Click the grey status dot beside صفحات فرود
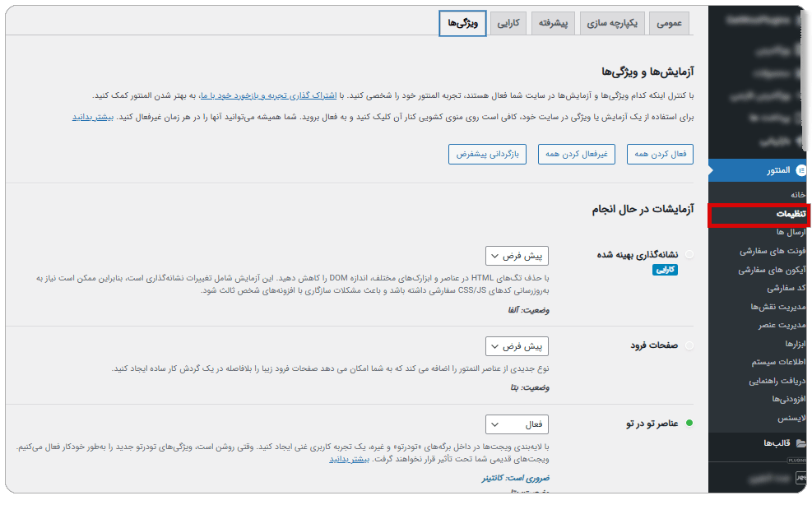The width and height of the screenshot is (812, 505). (689, 346)
